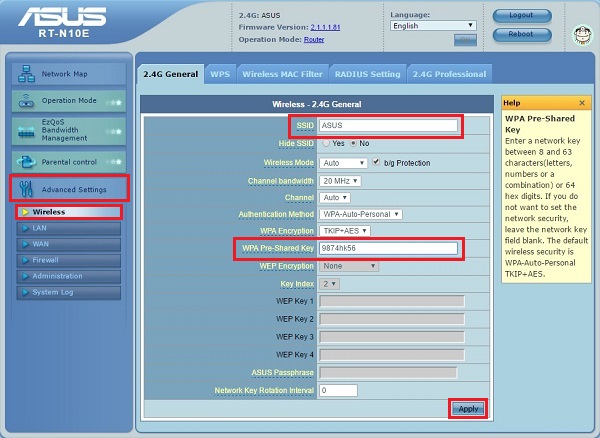Open the WPA Encryption dropdown

345,231
